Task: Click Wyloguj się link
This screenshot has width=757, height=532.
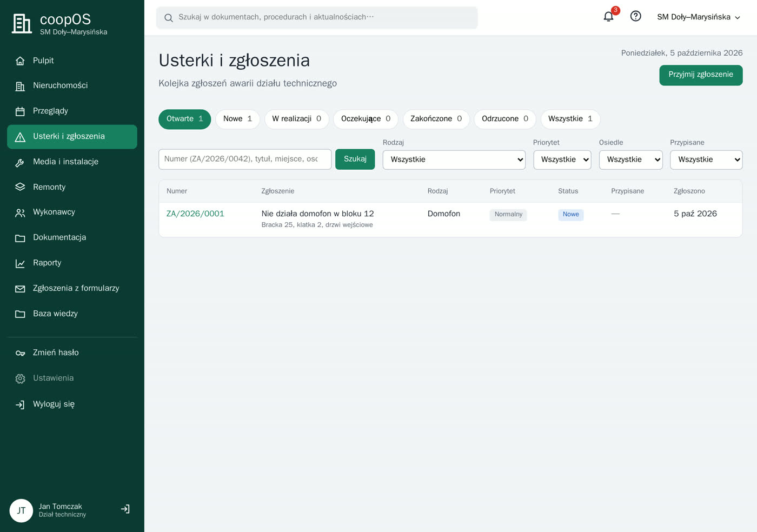Action: pos(72,404)
